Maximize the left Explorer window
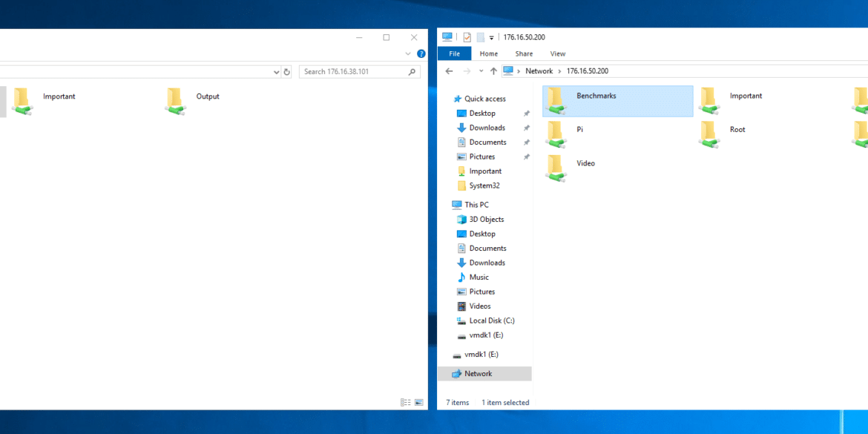This screenshot has height=434, width=868. coord(387,37)
